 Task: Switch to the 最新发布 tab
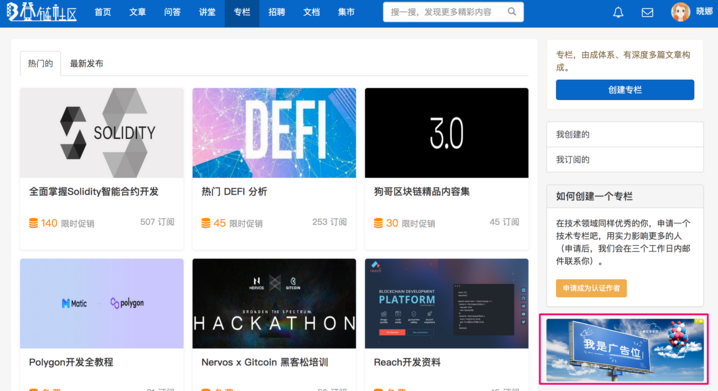[x=87, y=64]
